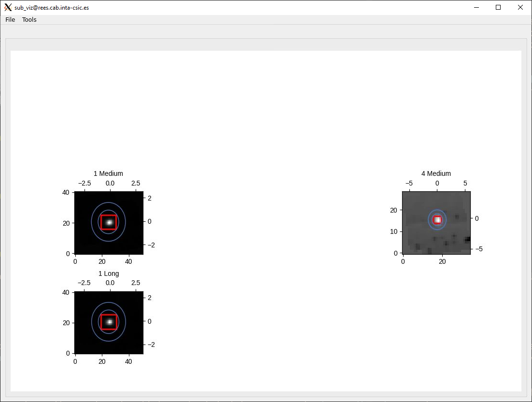Click the red square in 1 Medium plot
532x402 pixels.
(x=109, y=222)
